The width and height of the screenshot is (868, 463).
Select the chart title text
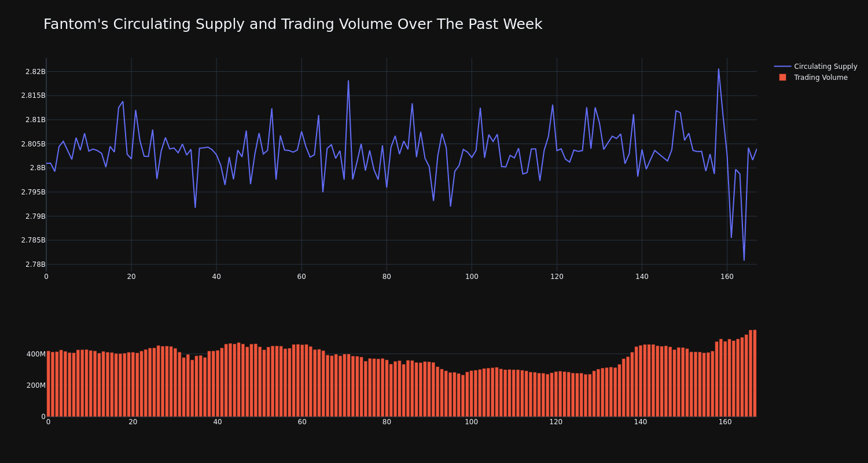tap(293, 24)
